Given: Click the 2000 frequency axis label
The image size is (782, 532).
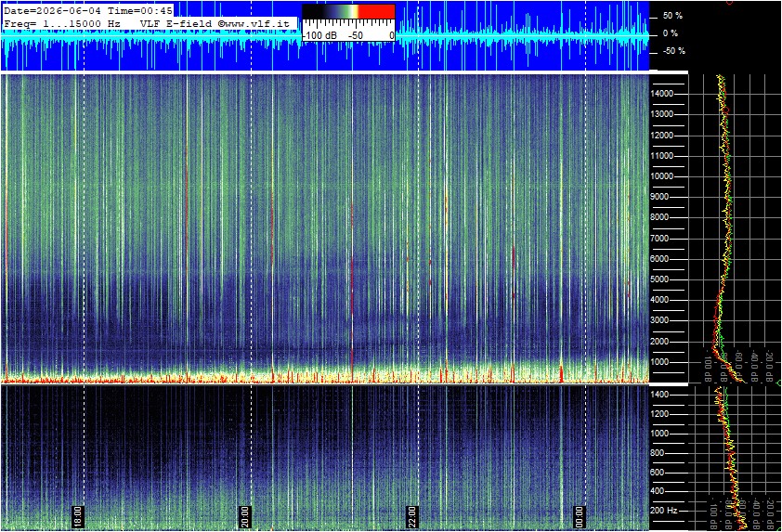Looking at the screenshot, I should 659,342.
